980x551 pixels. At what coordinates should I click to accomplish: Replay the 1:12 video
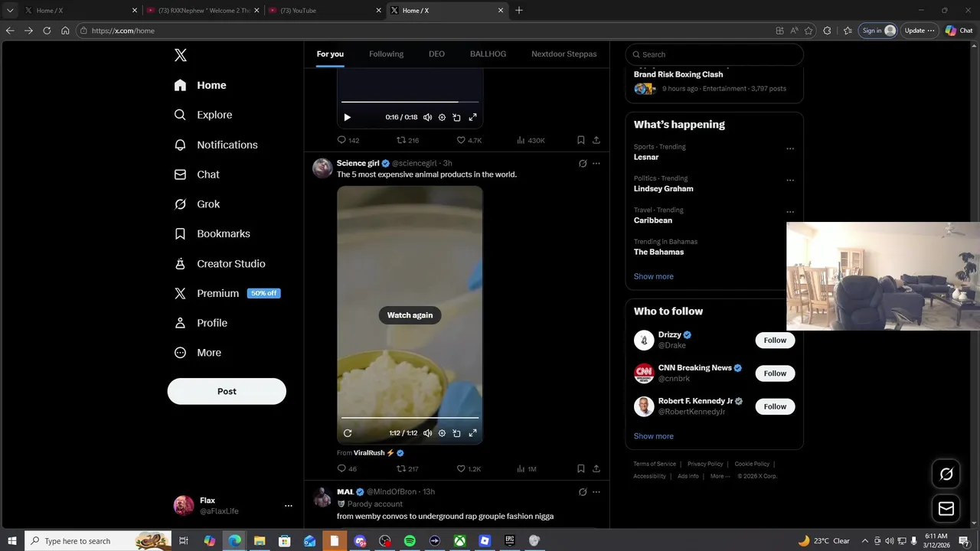click(x=347, y=433)
